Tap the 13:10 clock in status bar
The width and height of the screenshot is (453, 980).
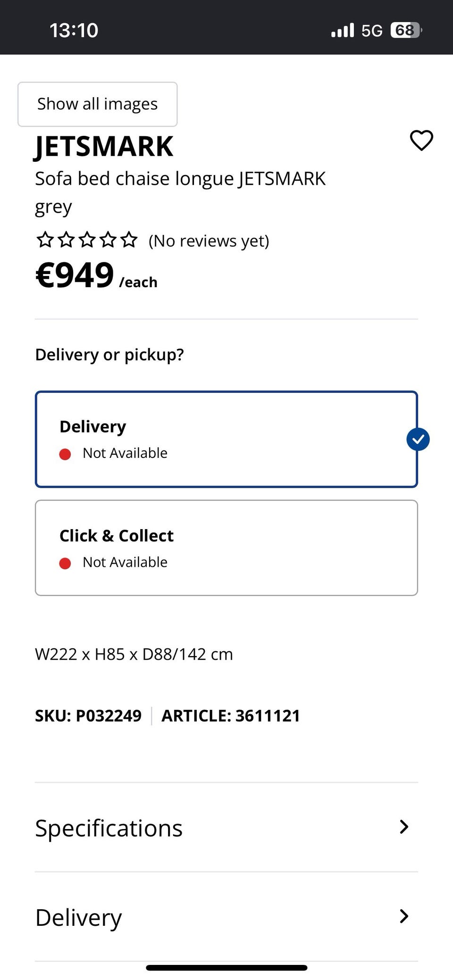(x=74, y=31)
